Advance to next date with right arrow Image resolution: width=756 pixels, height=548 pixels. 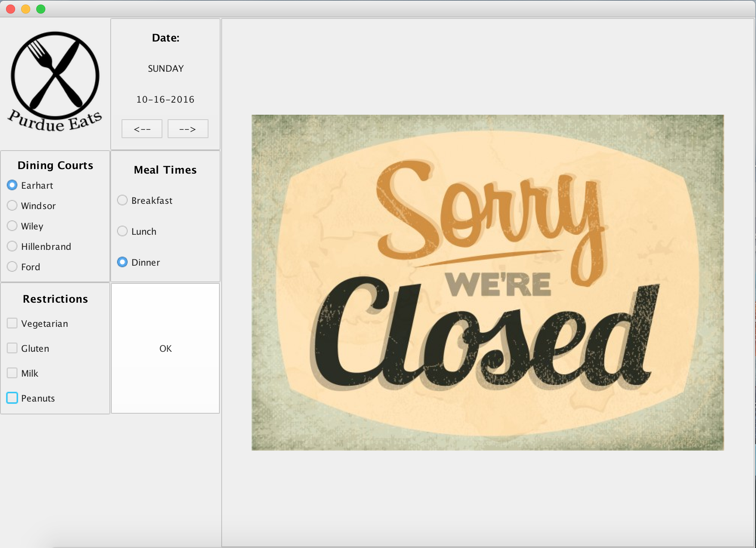coord(188,129)
